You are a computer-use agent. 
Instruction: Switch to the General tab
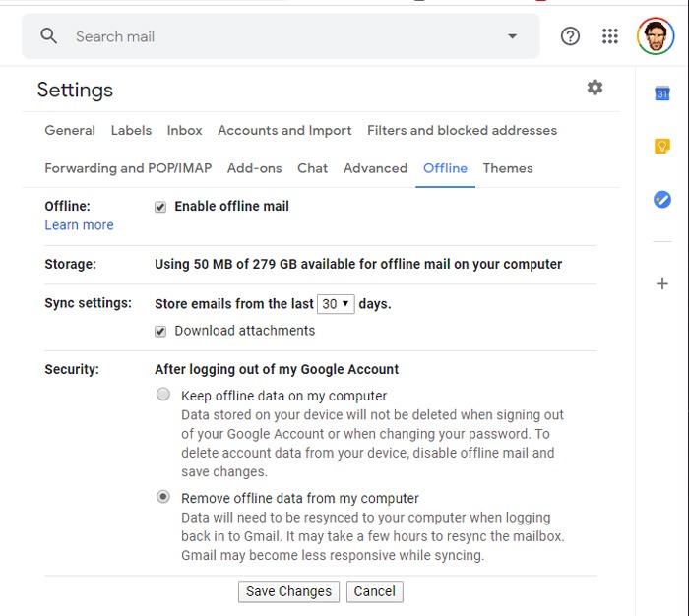pos(70,130)
